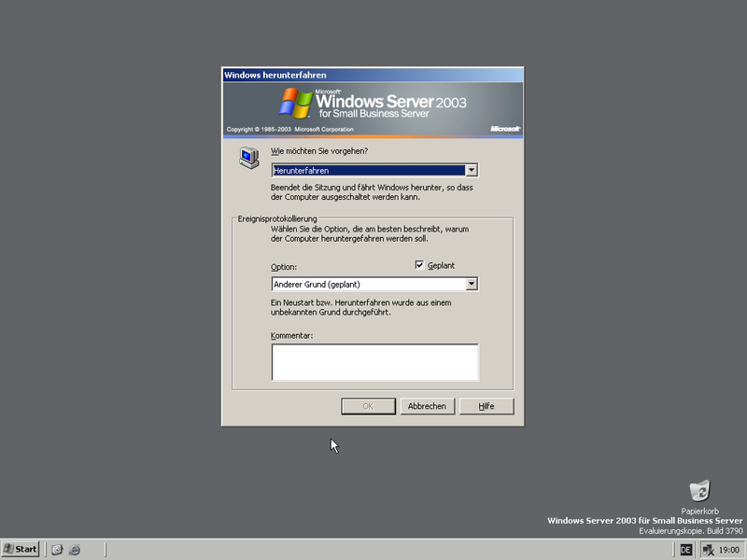
Task: Toggle the Geplant option off
Action: 420,265
